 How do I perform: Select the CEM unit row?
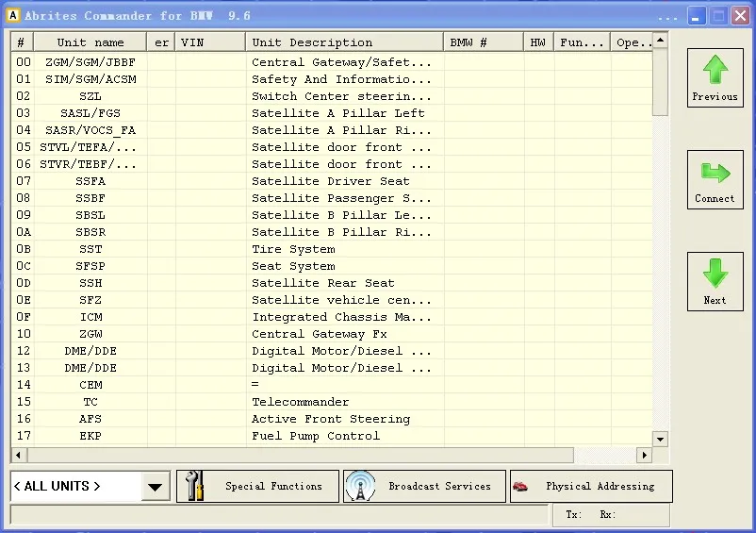332,385
